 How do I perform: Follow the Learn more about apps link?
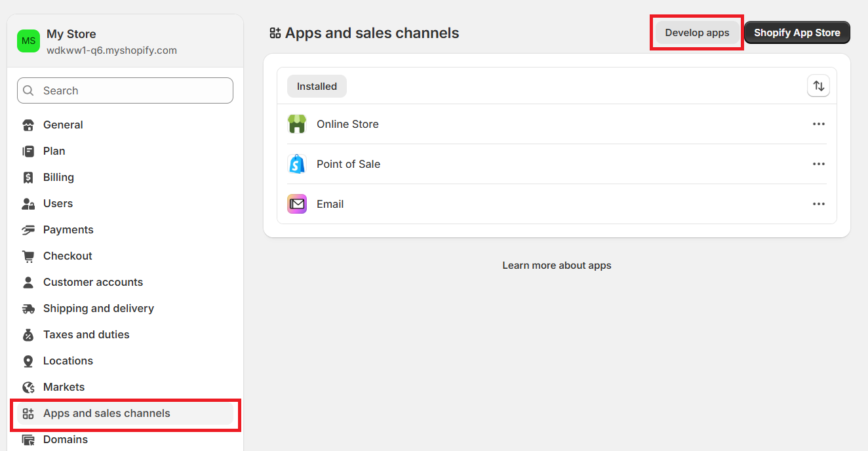tap(557, 265)
